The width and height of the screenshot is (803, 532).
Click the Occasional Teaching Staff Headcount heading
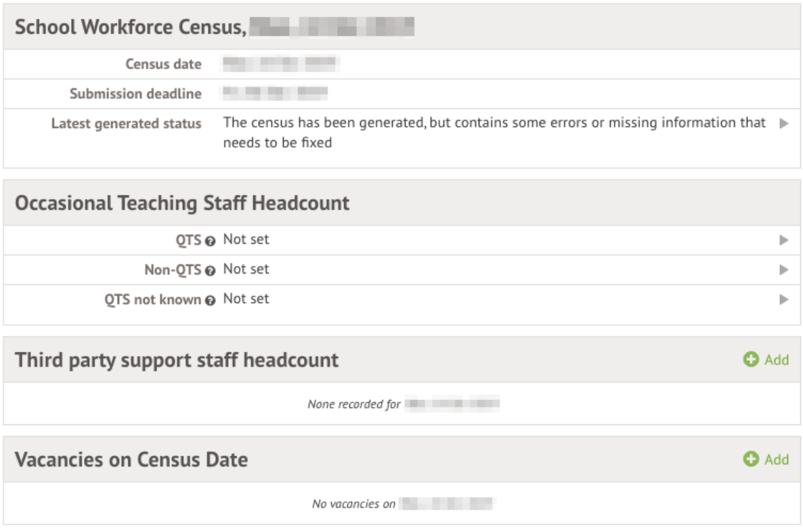click(182, 203)
